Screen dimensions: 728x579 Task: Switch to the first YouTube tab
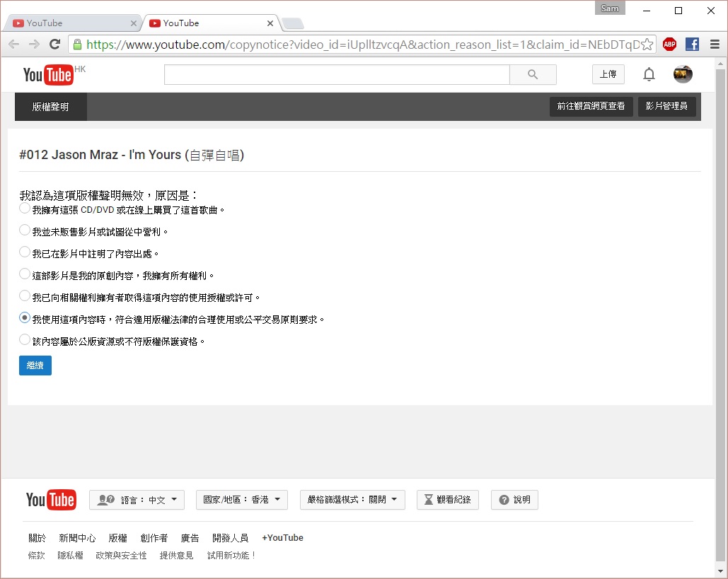[72, 23]
